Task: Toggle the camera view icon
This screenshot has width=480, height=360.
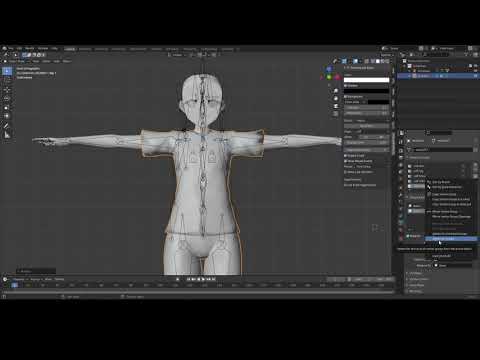Action: coord(336,106)
